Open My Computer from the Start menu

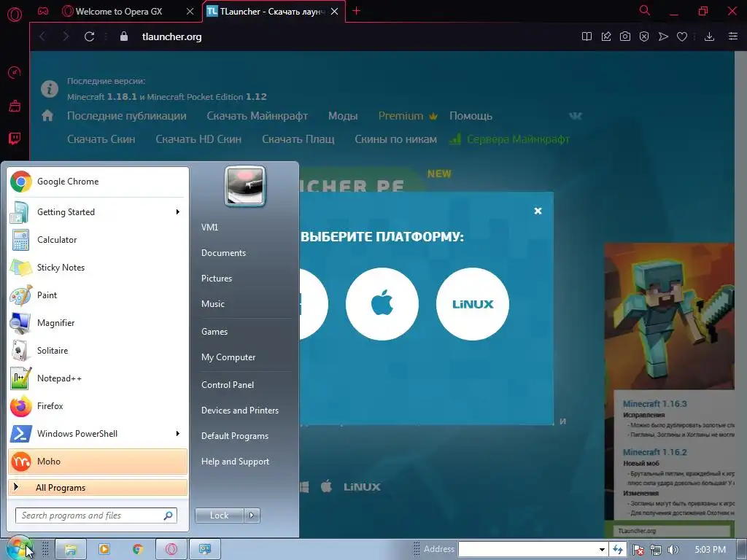point(228,357)
